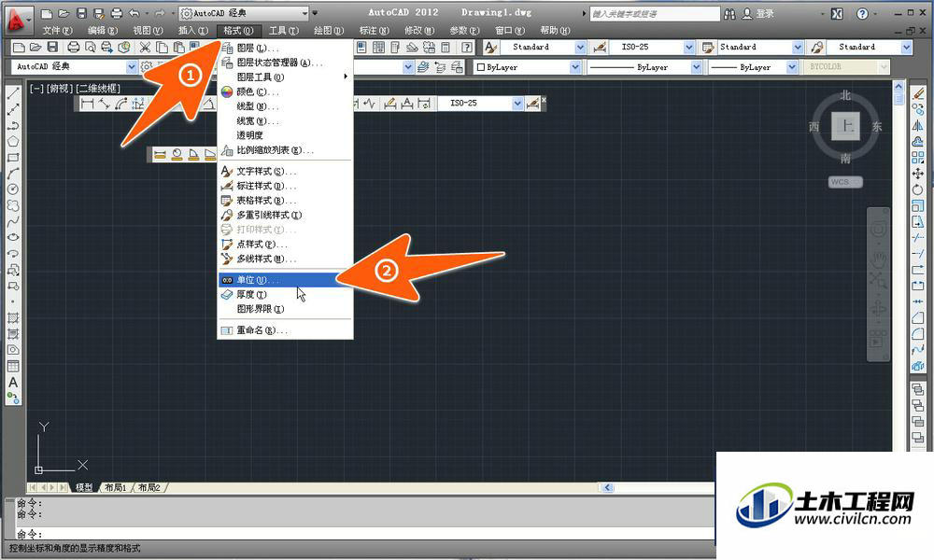Screen dimensions: 934x560
Task: Open the Text Style icon in Styles toolbar
Action: click(491, 47)
